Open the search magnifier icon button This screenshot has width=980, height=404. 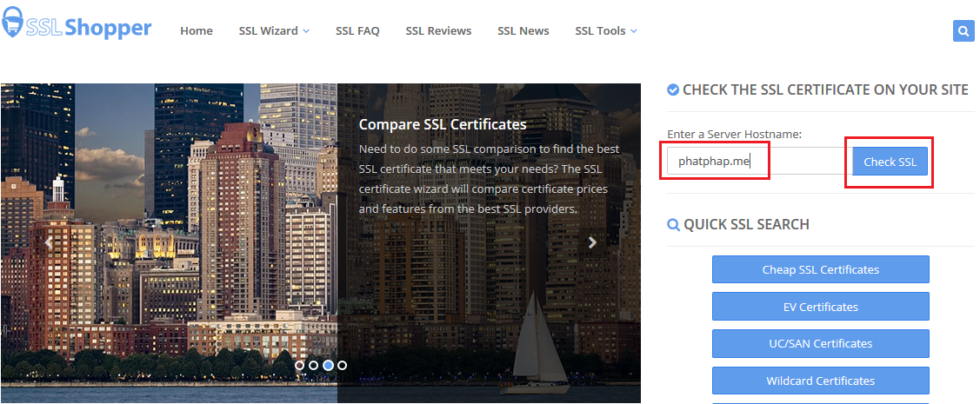pyautogui.click(x=963, y=30)
